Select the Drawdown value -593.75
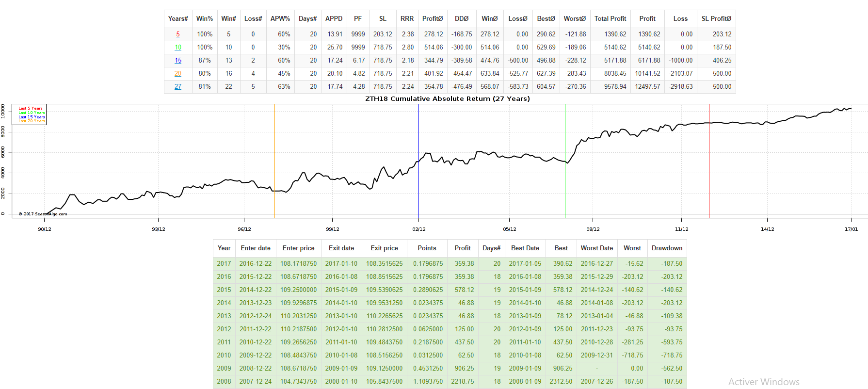 point(672,342)
